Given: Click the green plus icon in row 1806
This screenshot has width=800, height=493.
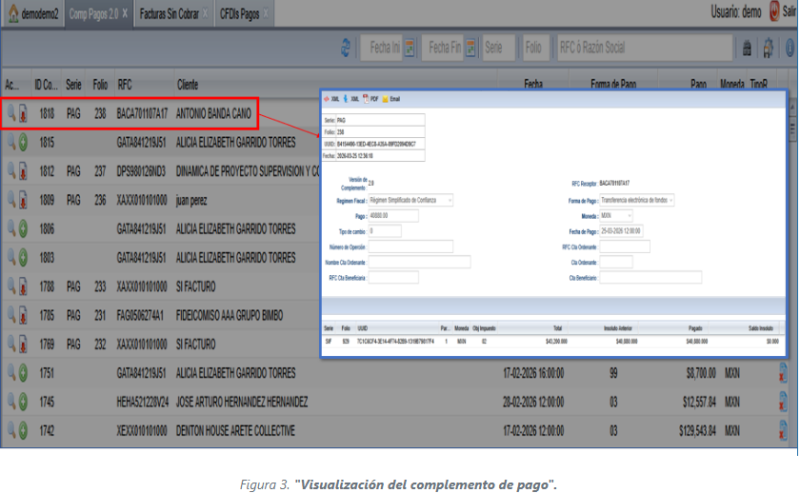Looking at the screenshot, I should click(x=23, y=229).
